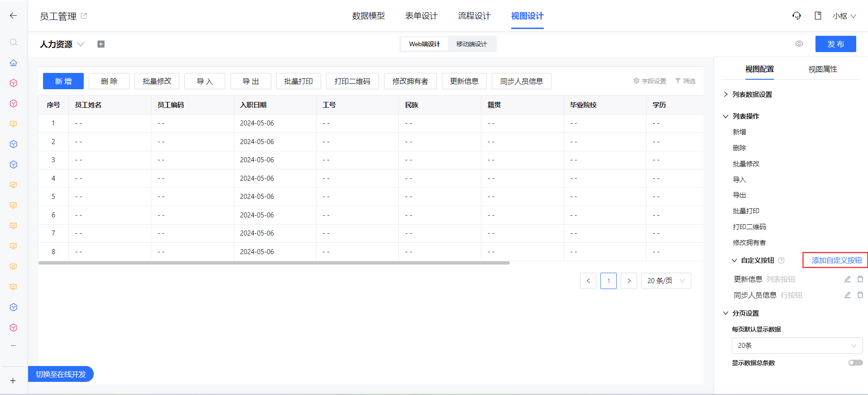Delete the 同步人员信息 custom button
This screenshot has height=395, width=868.
860,295
